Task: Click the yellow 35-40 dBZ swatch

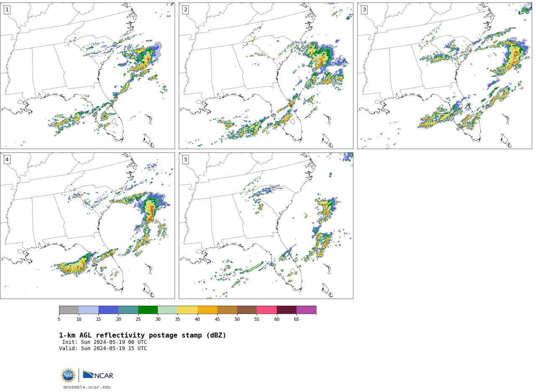Action: 188,310
